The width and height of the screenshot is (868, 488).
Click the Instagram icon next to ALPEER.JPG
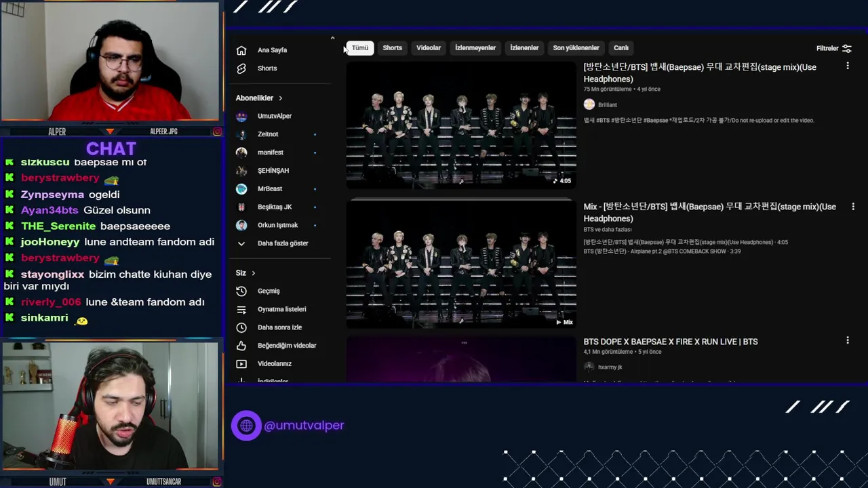pos(217,131)
